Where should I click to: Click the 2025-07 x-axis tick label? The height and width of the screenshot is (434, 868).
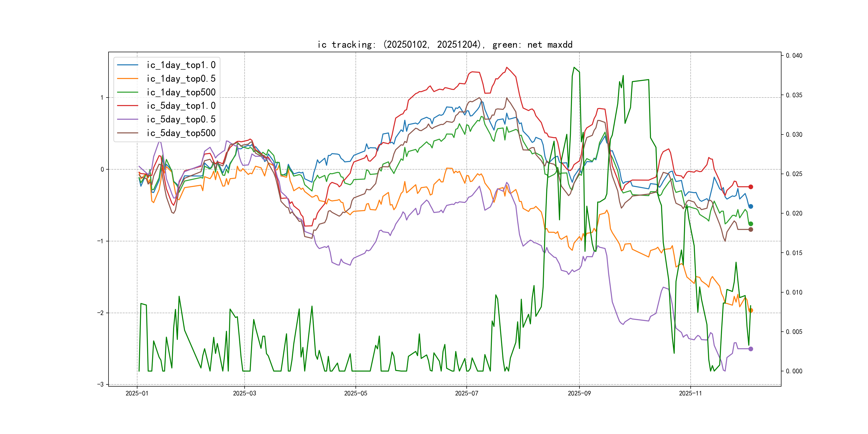click(x=466, y=393)
